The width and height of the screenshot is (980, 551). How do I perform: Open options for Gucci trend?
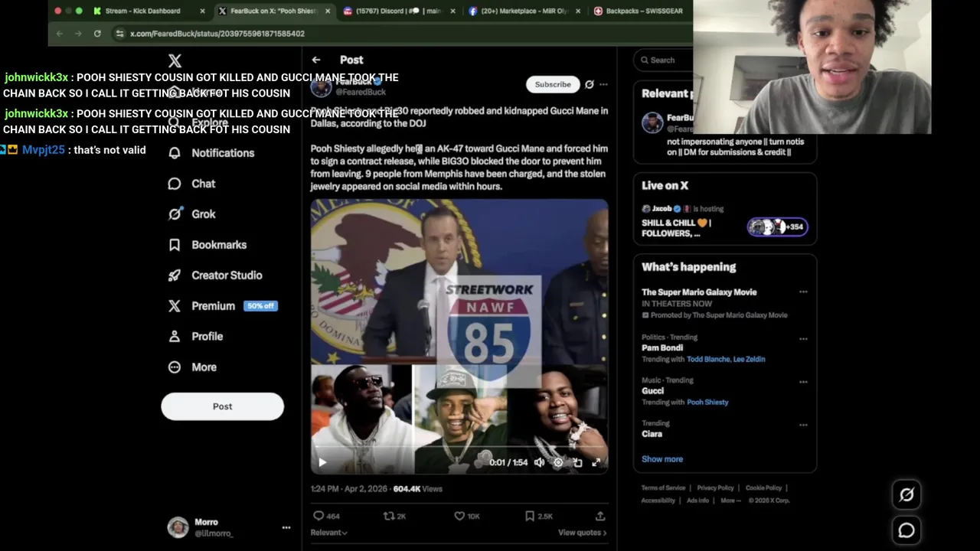click(x=803, y=381)
